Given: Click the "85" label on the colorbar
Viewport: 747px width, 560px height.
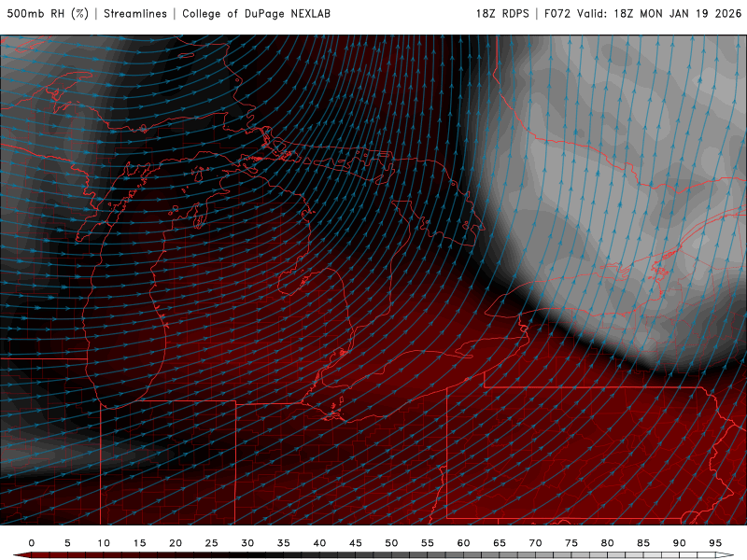Looking at the screenshot, I should coord(643,543).
